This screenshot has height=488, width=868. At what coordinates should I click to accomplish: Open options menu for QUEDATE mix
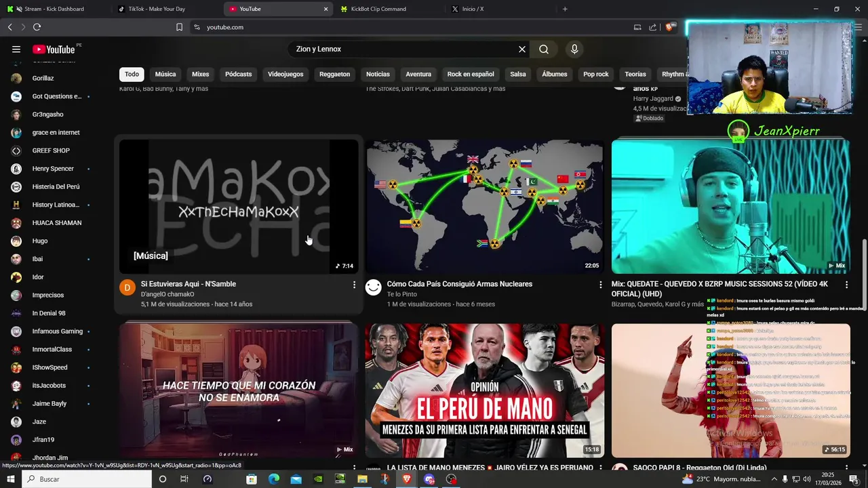tap(846, 285)
